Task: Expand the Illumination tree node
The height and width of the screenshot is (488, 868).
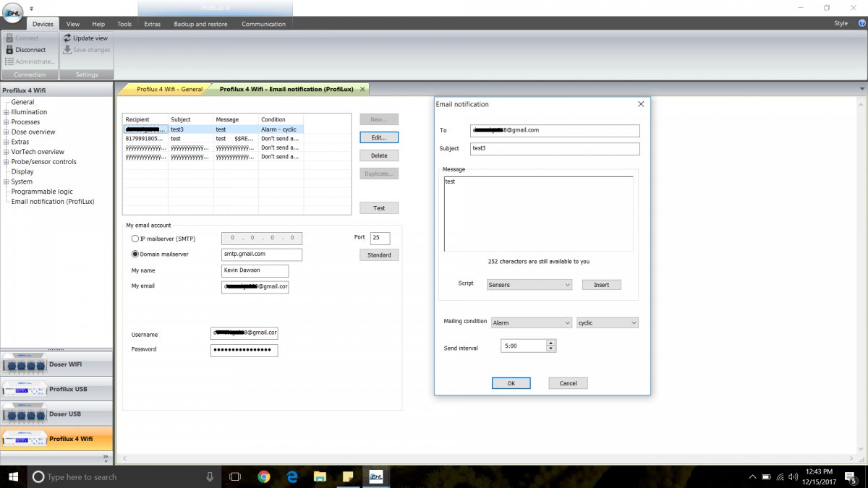Action: [x=7, y=112]
